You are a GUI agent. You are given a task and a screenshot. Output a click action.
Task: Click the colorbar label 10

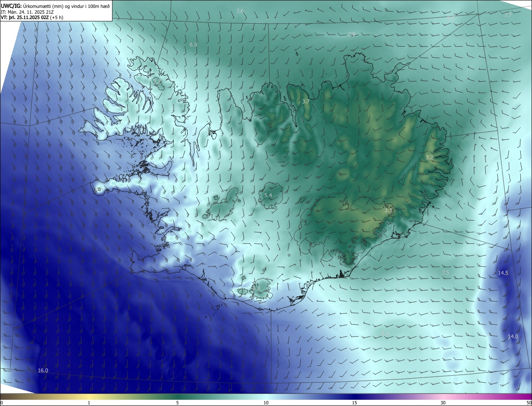266,403
